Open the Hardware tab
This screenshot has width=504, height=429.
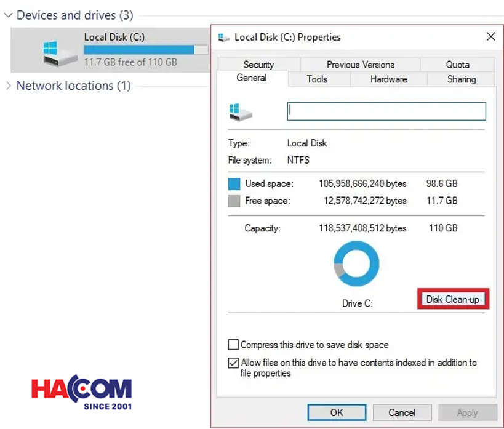[x=388, y=79]
